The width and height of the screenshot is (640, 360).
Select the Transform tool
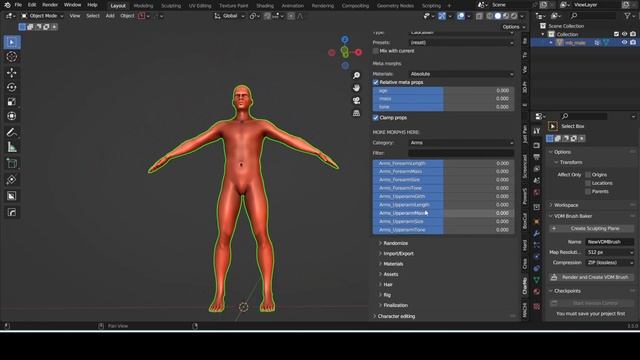click(12, 116)
